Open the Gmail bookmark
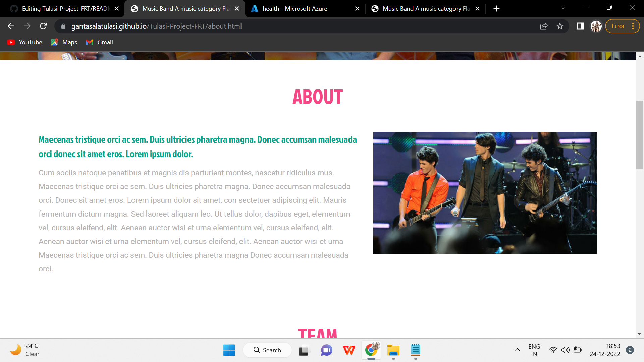This screenshot has height=362, width=644. [x=99, y=42]
